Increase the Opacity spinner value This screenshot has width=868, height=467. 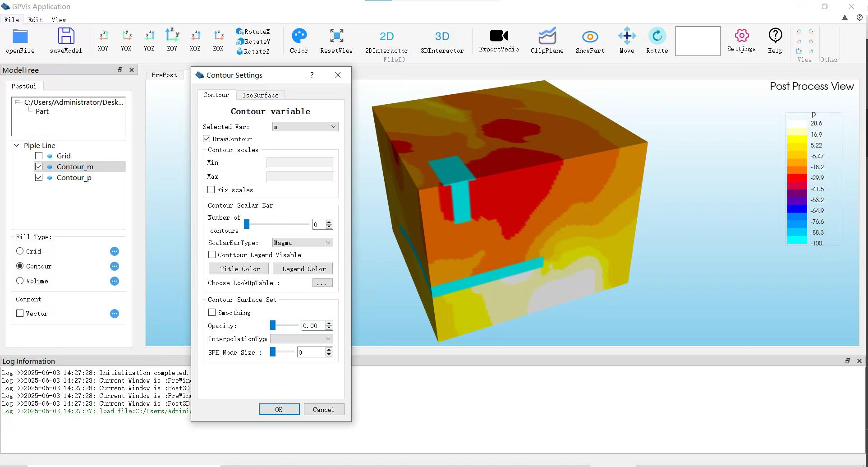pyautogui.click(x=329, y=323)
